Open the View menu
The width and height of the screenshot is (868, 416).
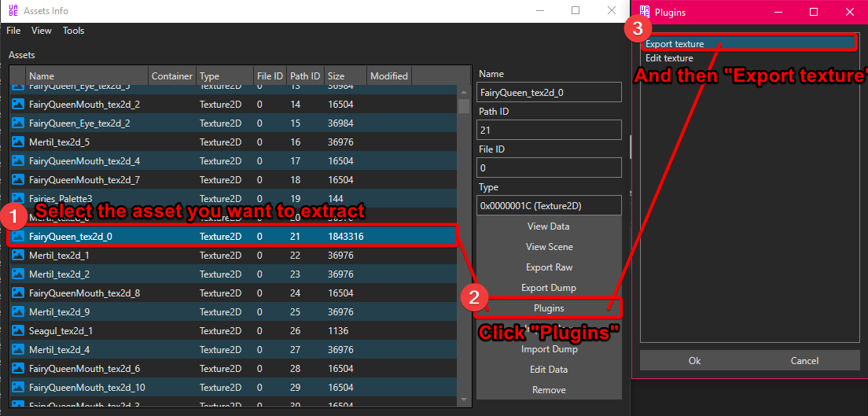[42, 31]
